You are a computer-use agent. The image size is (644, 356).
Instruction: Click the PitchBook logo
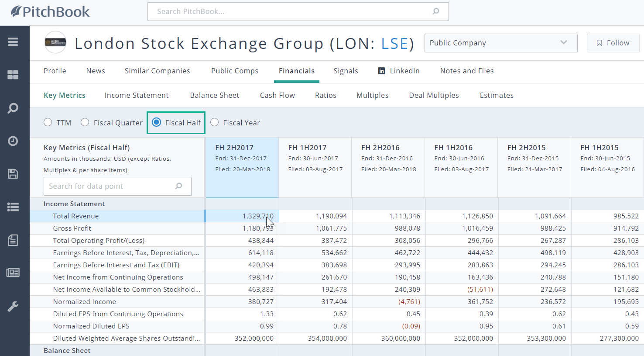[x=50, y=12]
